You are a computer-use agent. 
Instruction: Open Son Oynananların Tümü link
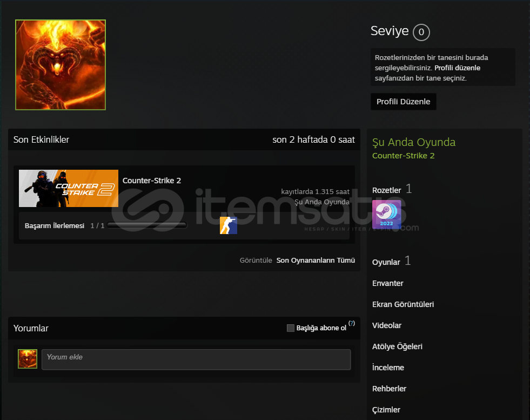[x=316, y=261]
